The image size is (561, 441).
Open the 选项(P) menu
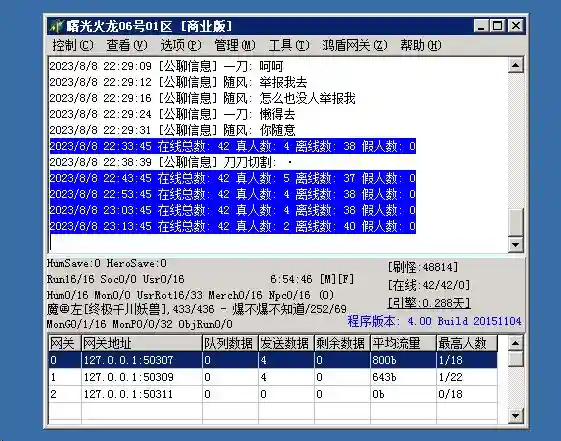coord(181,45)
